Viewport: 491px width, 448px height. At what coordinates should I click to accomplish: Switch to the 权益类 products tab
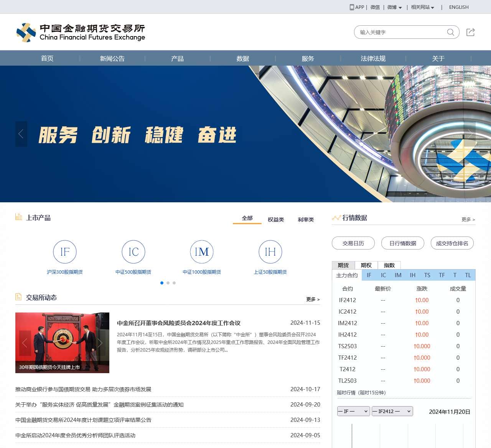pos(276,220)
